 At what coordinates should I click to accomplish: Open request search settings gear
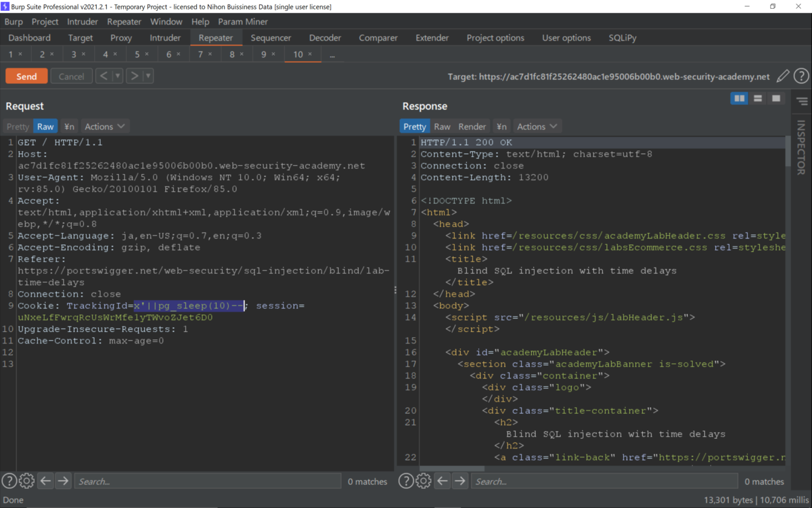click(x=26, y=481)
